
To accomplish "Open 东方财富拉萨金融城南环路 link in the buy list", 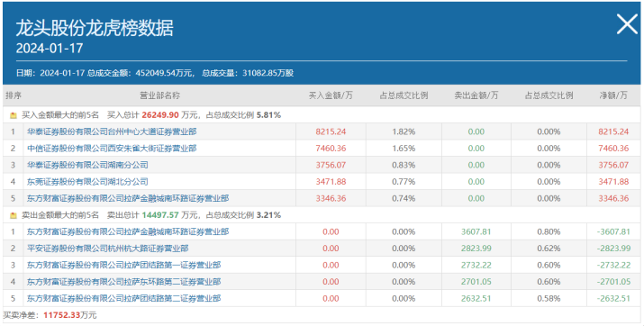I will 128,198.
